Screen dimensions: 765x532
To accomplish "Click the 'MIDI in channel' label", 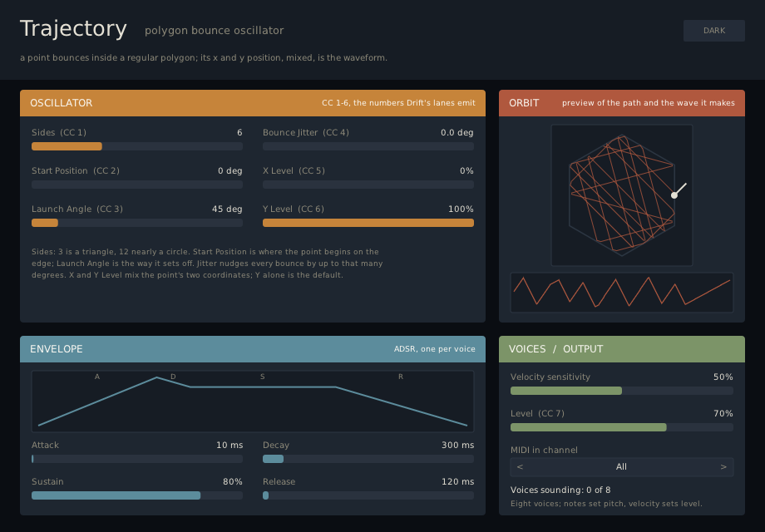I will pyautogui.click(x=544, y=450).
